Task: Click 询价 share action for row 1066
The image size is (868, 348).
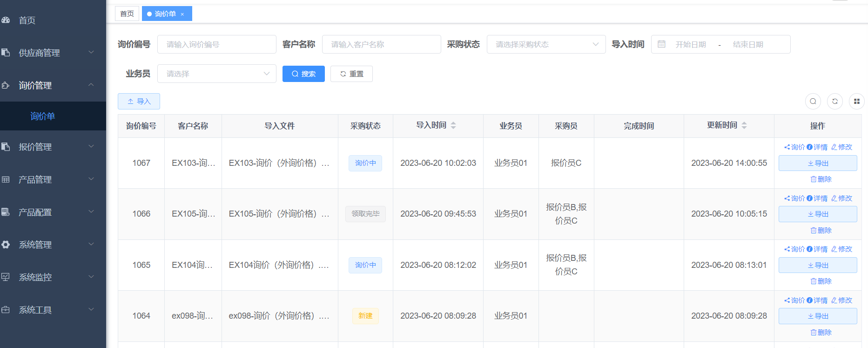Action: (x=794, y=198)
